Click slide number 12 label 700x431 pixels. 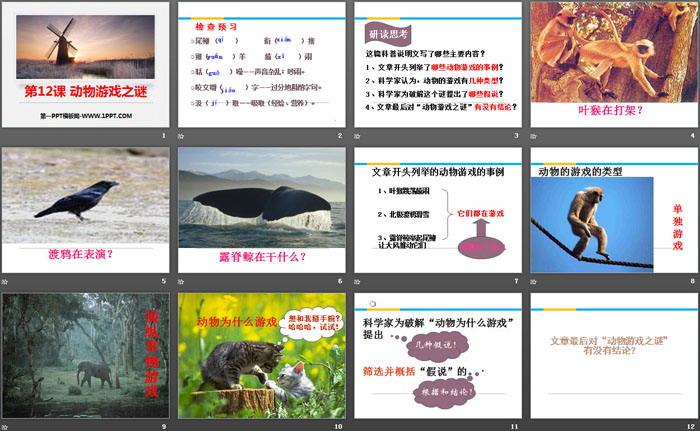691,427
